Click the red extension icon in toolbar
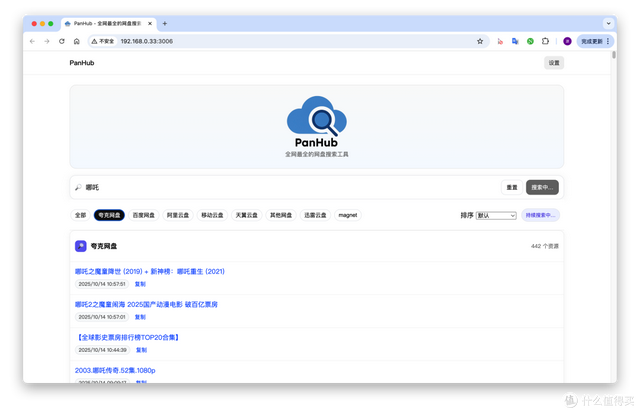Viewport: 640px width, 414px height. [x=500, y=41]
